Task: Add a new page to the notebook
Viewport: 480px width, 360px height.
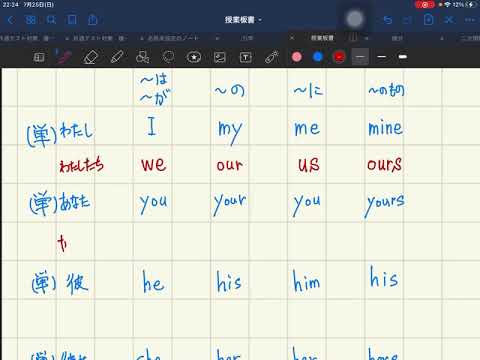Action: (429, 20)
